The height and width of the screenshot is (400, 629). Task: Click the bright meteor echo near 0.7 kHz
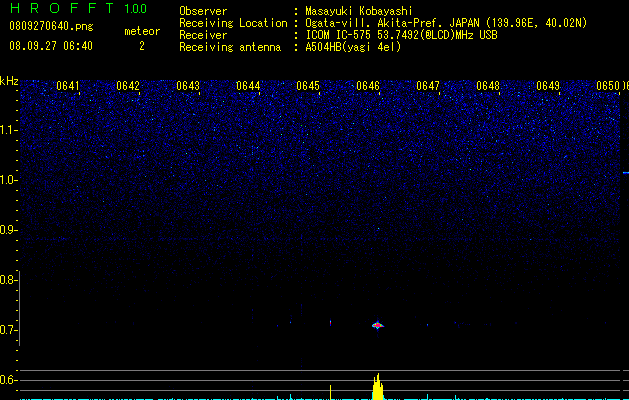tap(377, 325)
